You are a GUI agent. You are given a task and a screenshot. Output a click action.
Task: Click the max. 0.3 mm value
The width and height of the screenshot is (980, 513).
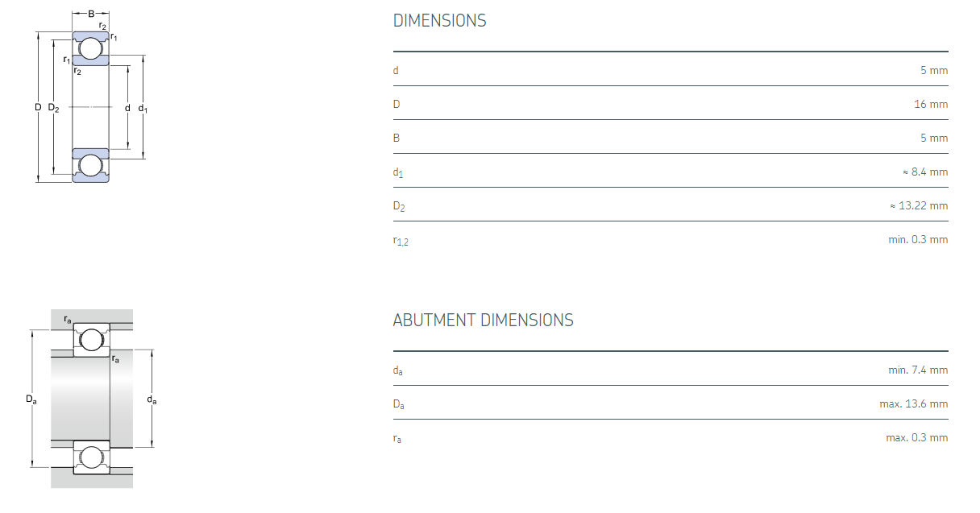coord(916,437)
